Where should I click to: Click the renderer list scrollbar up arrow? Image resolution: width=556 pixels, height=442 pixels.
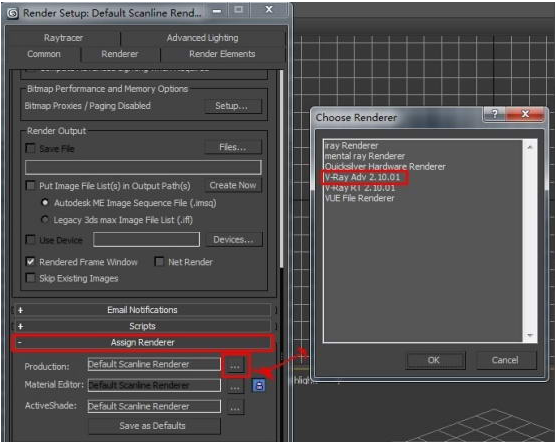coord(530,147)
